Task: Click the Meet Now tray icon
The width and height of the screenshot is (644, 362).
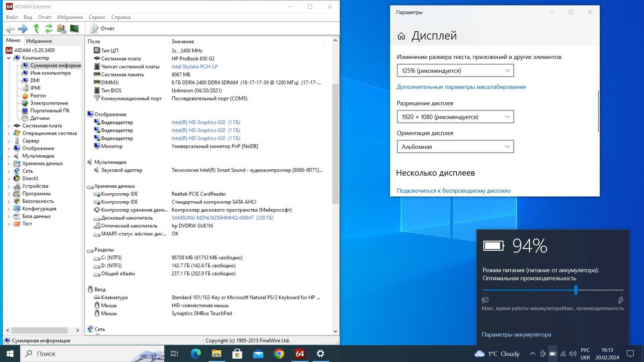Action: click(543, 354)
